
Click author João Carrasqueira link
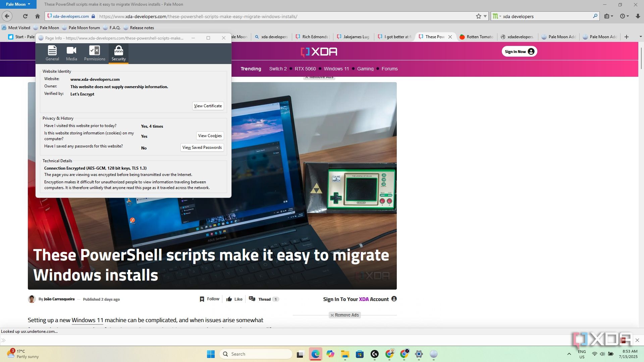click(59, 299)
